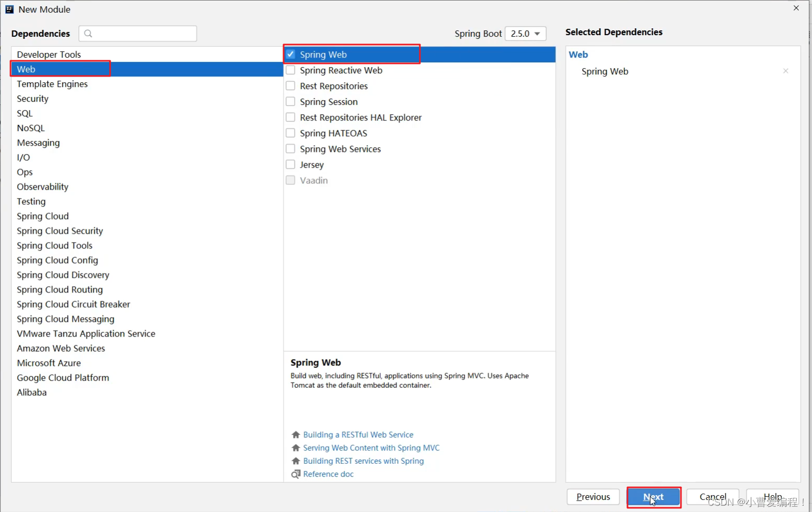
Task: Choose the Spring Cloud Security category
Action: coord(147,231)
